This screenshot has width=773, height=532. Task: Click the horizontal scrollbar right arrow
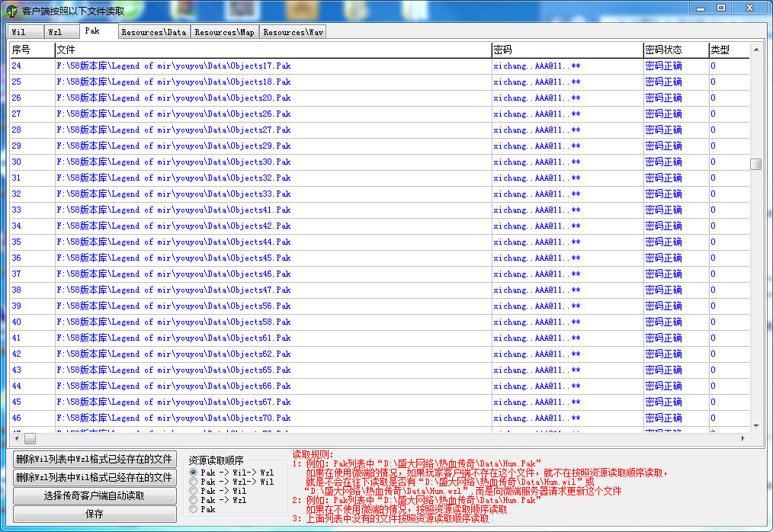point(743,438)
